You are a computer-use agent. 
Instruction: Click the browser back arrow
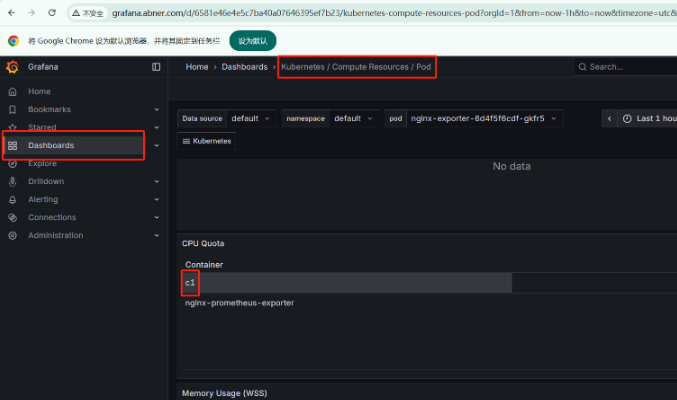click(x=12, y=13)
